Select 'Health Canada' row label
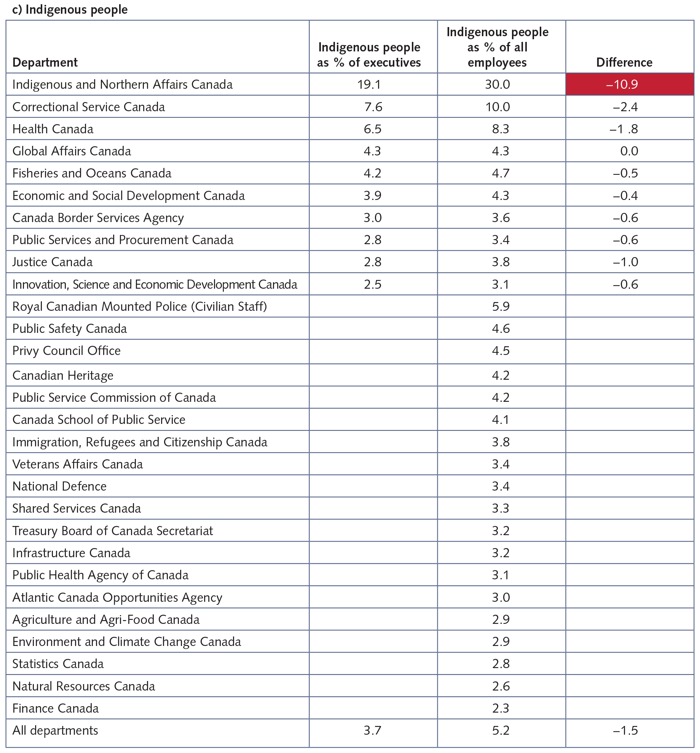Image resolution: width=700 pixels, height=753 pixels. click(x=53, y=129)
